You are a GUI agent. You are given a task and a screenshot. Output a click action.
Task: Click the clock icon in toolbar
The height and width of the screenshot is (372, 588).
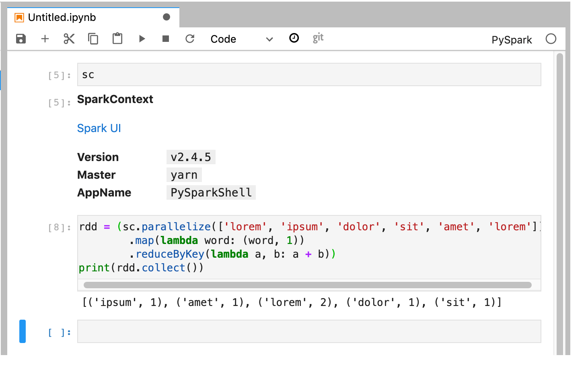point(294,38)
